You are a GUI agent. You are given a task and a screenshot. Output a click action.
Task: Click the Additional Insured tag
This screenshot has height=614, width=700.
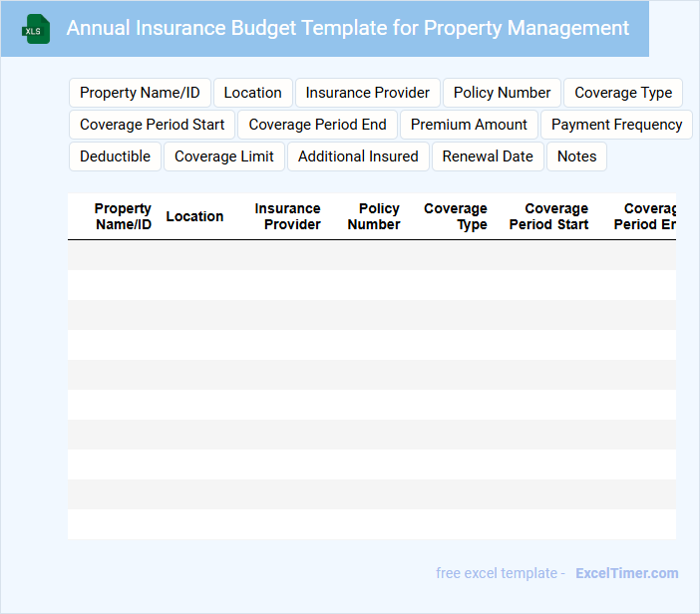(358, 156)
